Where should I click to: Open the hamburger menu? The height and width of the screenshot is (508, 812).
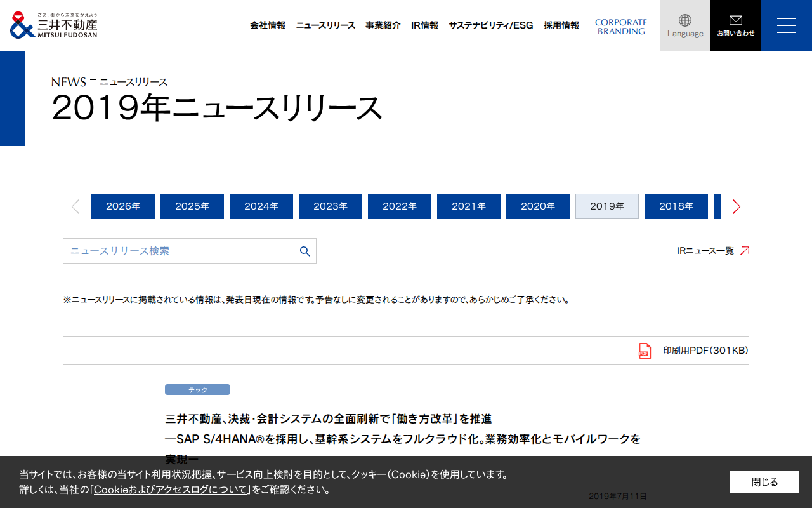[787, 25]
